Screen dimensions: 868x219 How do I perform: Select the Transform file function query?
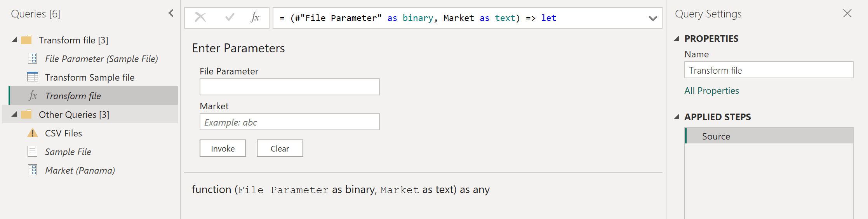73,96
